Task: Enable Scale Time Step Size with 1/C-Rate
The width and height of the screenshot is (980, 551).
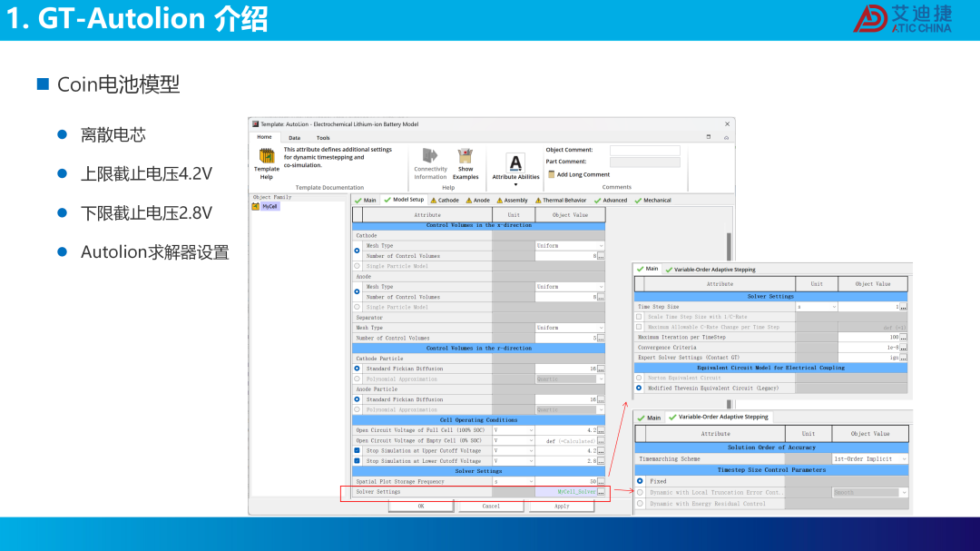Action: click(x=639, y=317)
